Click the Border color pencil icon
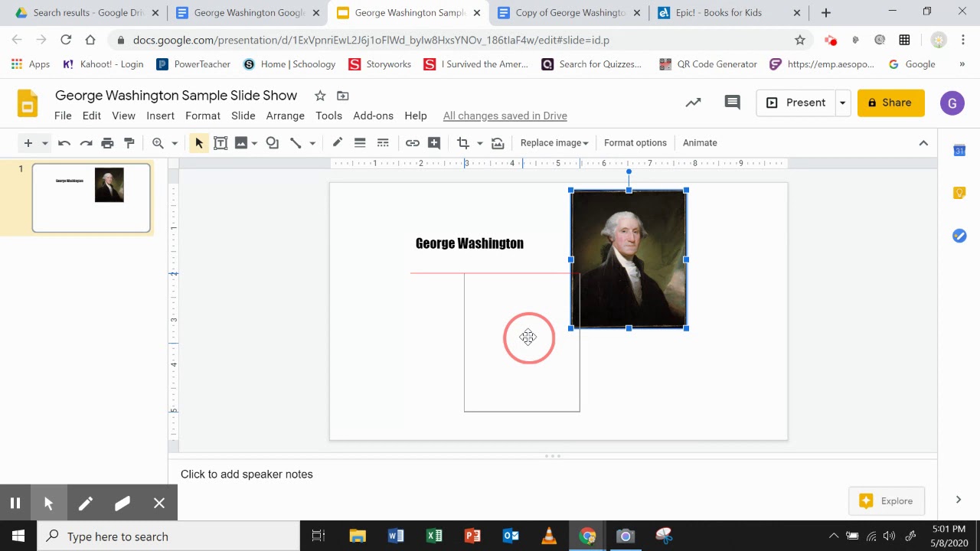Image resolution: width=980 pixels, height=551 pixels. [337, 143]
